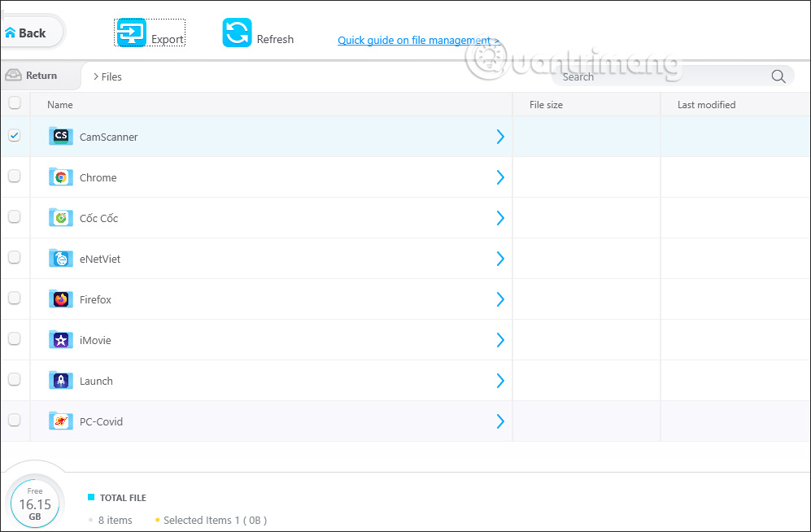Click the PC-Covid app icon
Screen dimensions: 811x532
click(60, 421)
